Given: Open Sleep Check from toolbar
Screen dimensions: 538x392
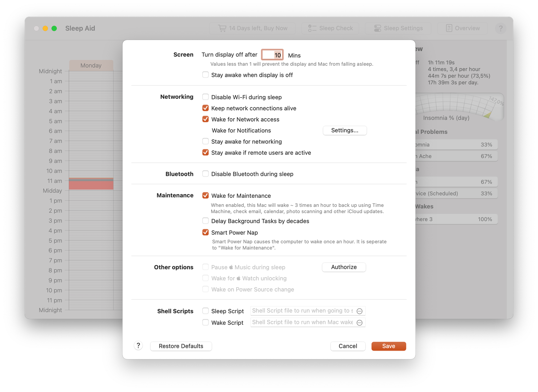Looking at the screenshot, I should point(330,28).
